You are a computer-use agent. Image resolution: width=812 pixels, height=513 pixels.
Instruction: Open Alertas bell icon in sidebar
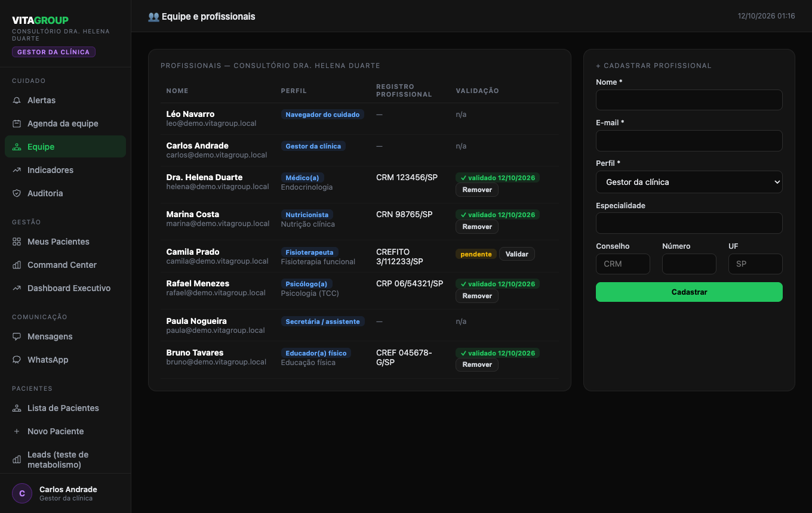pos(17,100)
